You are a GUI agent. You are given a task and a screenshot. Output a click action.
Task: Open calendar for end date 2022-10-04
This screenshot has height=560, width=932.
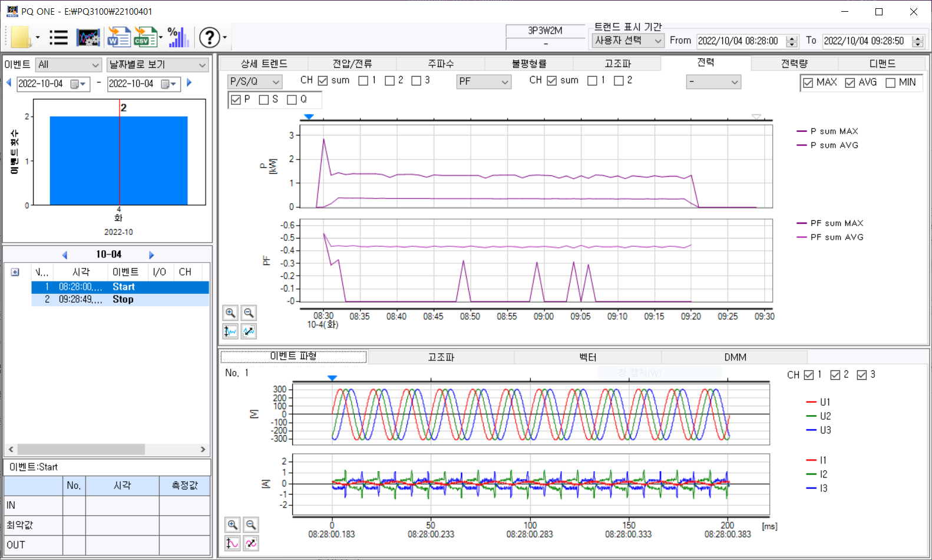(169, 84)
